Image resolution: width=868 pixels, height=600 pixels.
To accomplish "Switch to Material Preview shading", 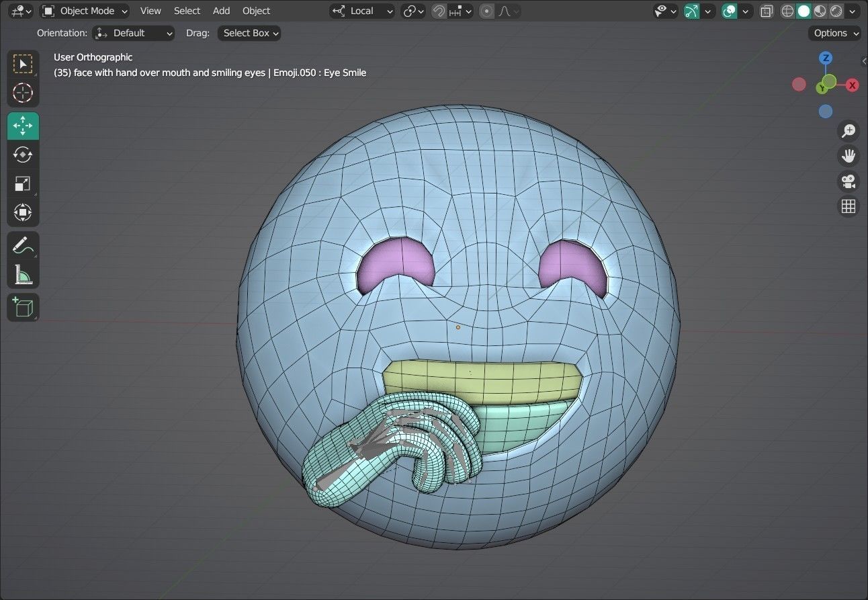I will (820, 11).
